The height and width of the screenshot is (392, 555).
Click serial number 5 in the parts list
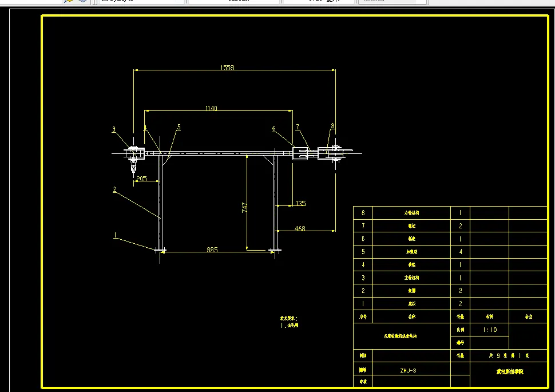(363, 252)
